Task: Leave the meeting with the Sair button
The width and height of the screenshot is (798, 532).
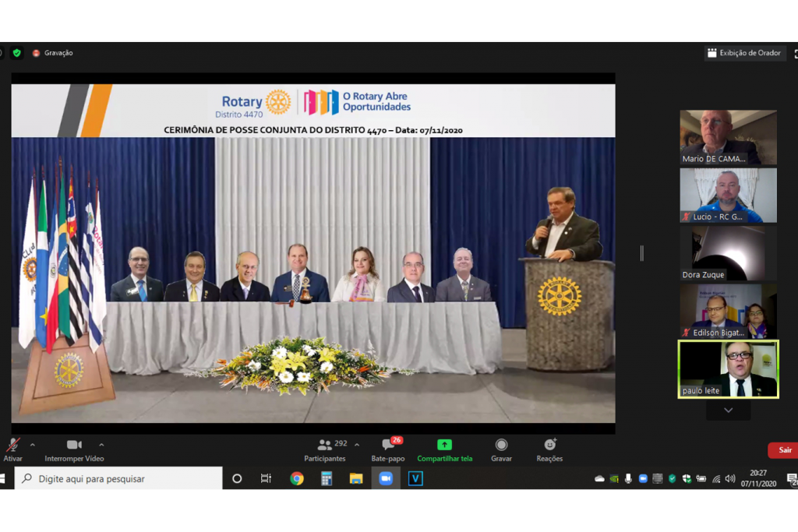Action: pos(784,450)
